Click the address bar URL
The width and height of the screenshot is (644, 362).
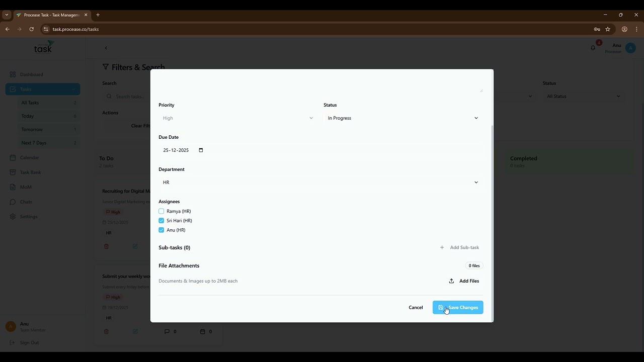click(75, 29)
